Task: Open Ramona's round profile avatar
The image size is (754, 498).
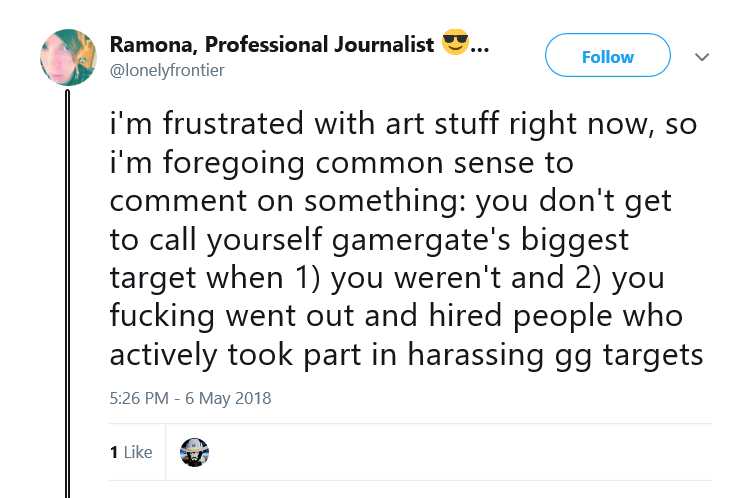Action: click(68, 58)
